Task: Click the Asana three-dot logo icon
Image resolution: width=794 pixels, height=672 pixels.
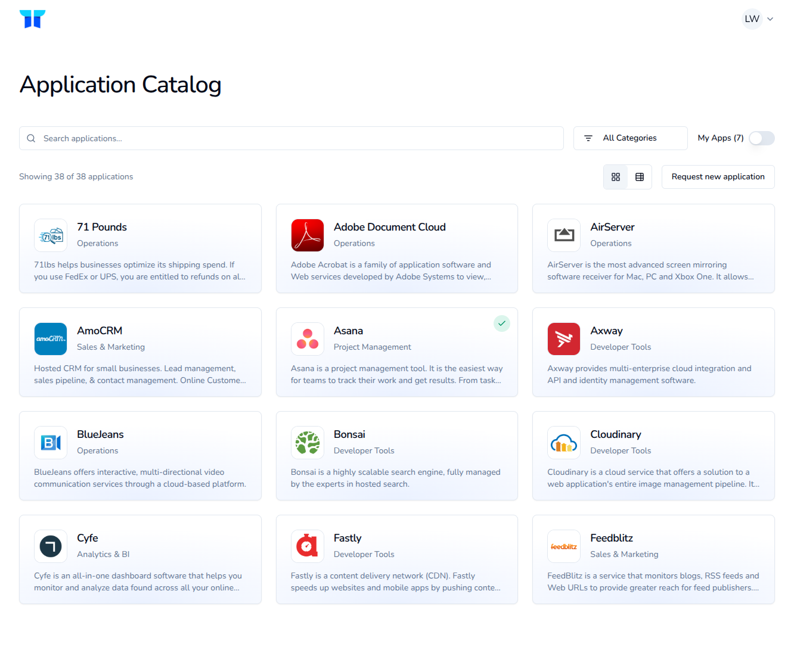Action: click(x=308, y=339)
